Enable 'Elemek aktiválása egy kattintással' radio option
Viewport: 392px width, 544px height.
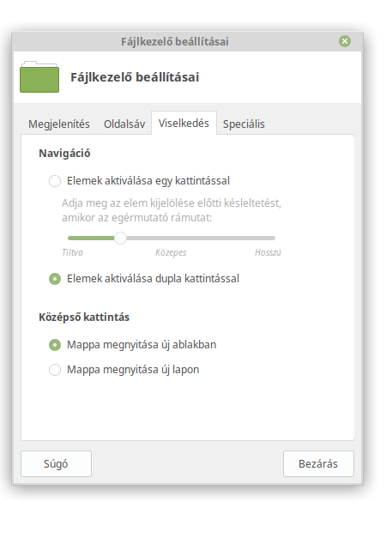[x=55, y=181]
